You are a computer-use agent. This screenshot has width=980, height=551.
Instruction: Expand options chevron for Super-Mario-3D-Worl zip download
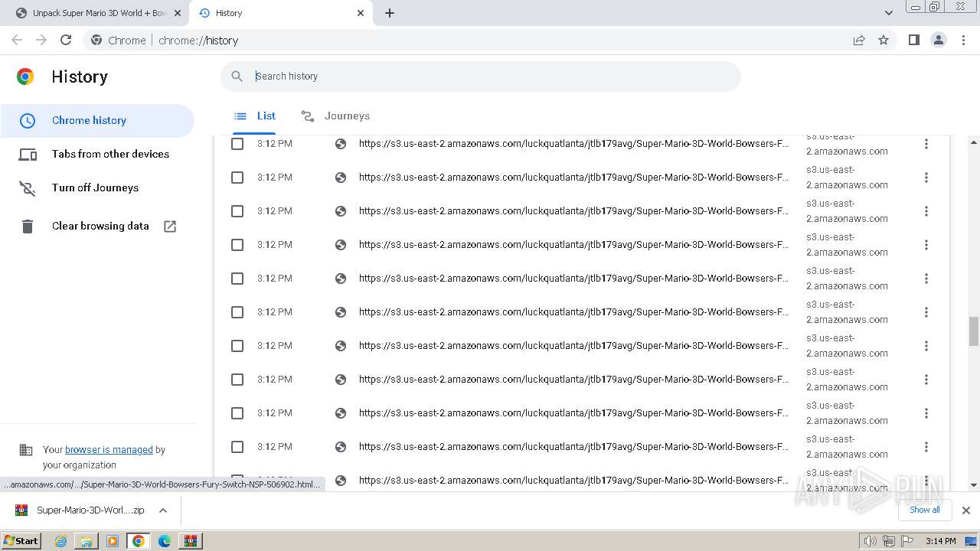pyautogui.click(x=163, y=510)
